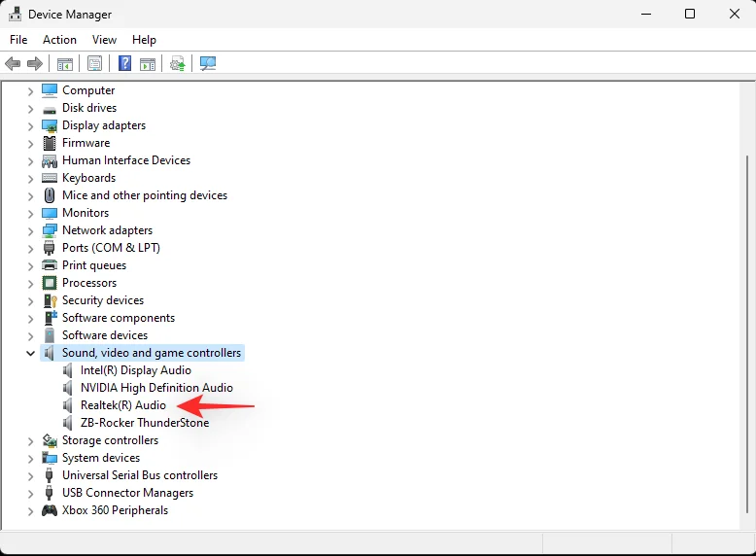Screen dimensions: 756x556
Task: Click the Human Interface Devices icon
Action: pyautogui.click(x=50, y=160)
